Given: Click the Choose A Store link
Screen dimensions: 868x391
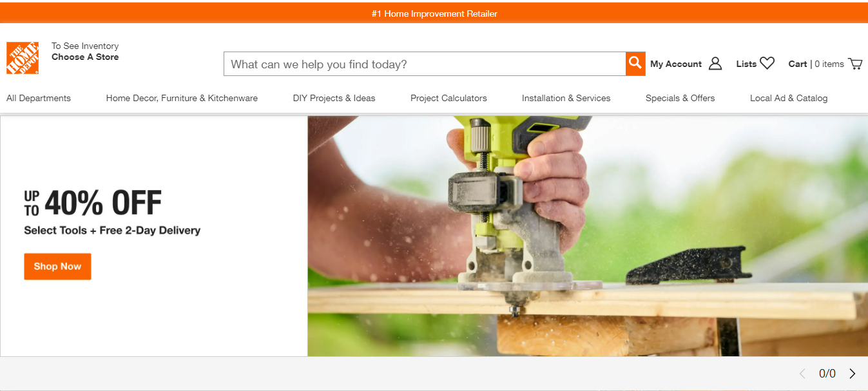Looking at the screenshot, I should 85,57.
